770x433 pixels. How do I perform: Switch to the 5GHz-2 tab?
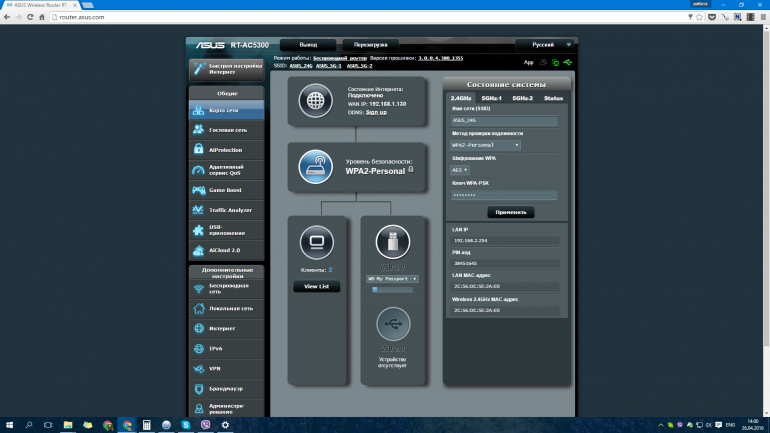522,98
